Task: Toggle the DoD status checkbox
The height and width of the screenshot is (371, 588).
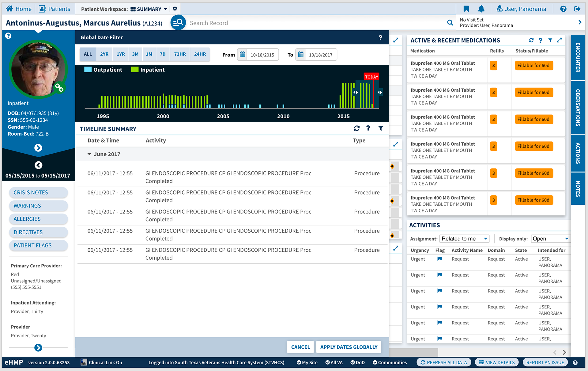Action: click(x=352, y=362)
